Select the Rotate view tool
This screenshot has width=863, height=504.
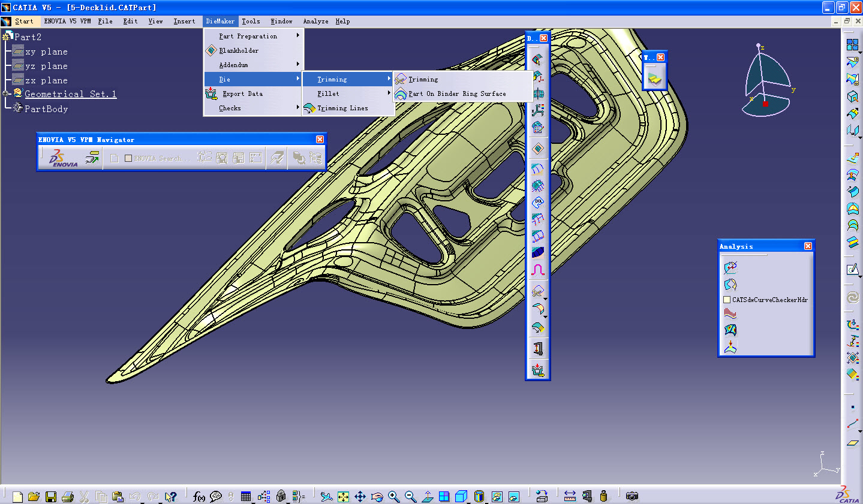click(377, 496)
